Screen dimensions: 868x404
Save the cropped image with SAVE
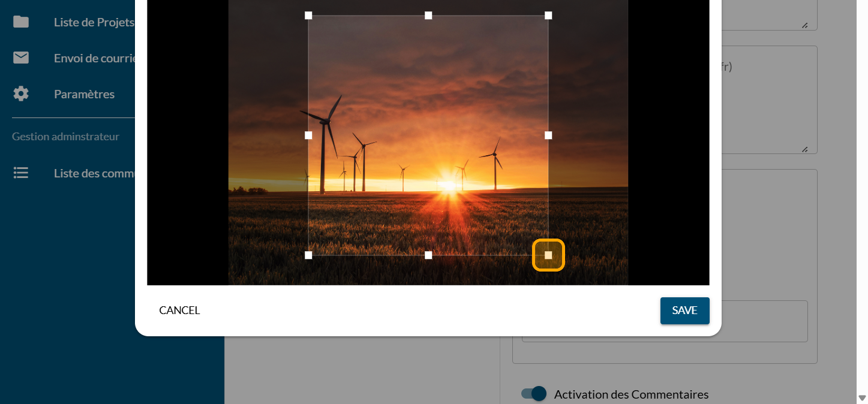tap(684, 310)
